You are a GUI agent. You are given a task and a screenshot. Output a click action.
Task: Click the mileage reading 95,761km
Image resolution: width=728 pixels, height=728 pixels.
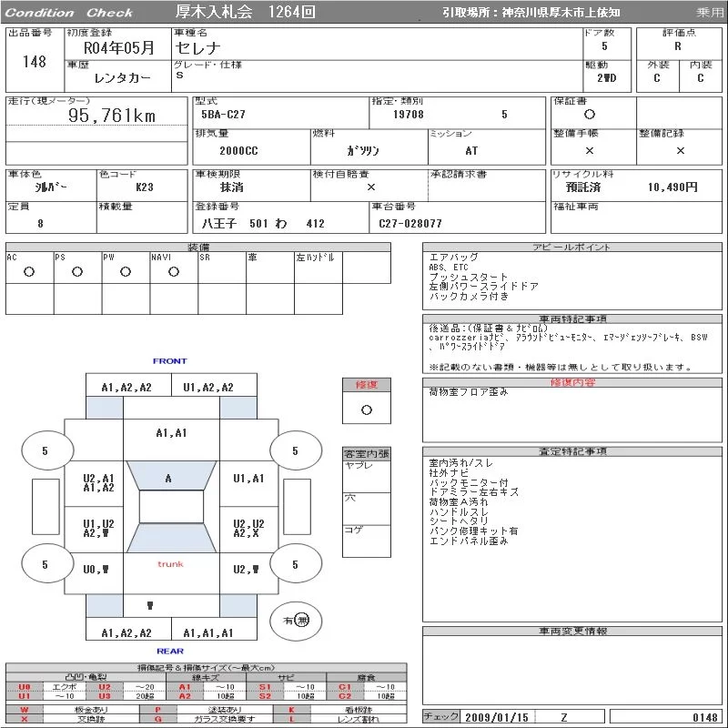pos(112,116)
